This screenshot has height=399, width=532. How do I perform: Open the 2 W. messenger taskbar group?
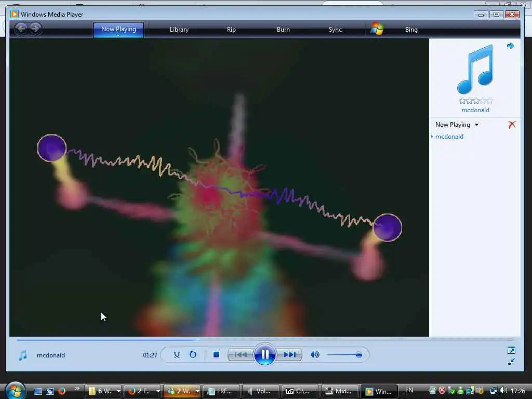click(182, 391)
